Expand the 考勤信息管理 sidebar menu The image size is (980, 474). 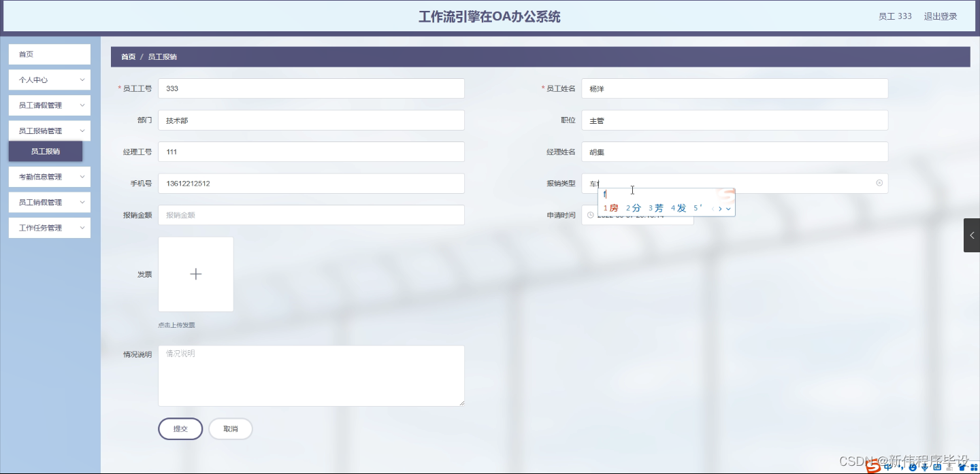click(49, 177)
